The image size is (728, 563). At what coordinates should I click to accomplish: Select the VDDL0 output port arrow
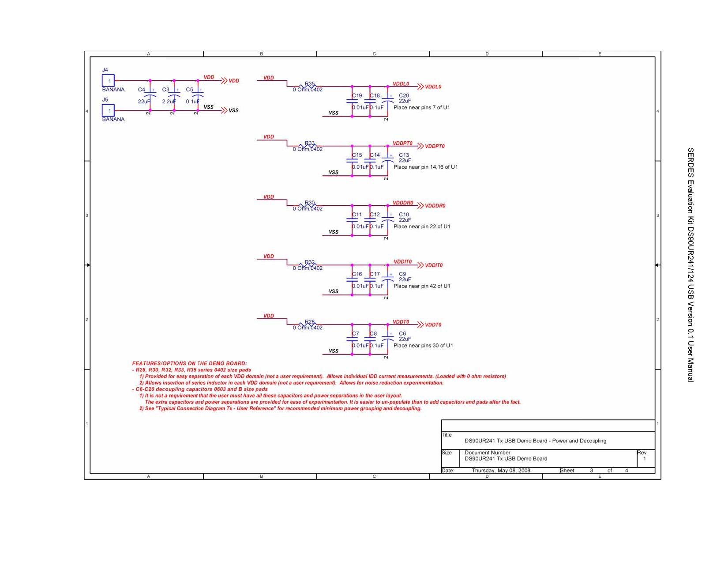click(420, 87)
